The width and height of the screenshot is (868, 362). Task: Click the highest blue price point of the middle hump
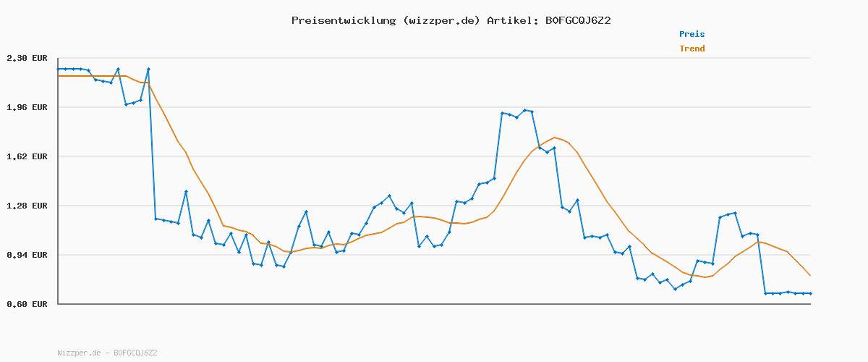click(524, 110)
